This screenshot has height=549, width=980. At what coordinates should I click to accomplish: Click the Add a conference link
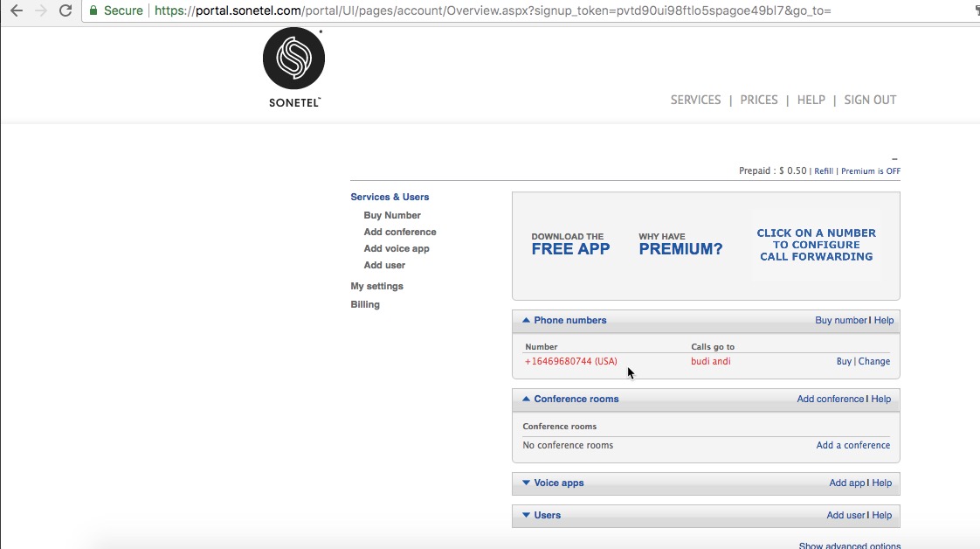tap(853, 445)
